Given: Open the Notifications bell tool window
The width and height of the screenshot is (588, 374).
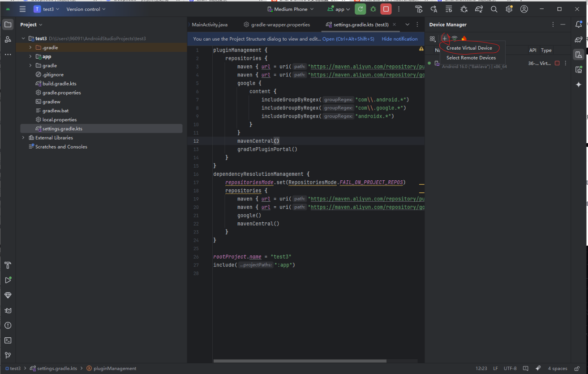Looking at the screenshot, I should tap(579, 25).
